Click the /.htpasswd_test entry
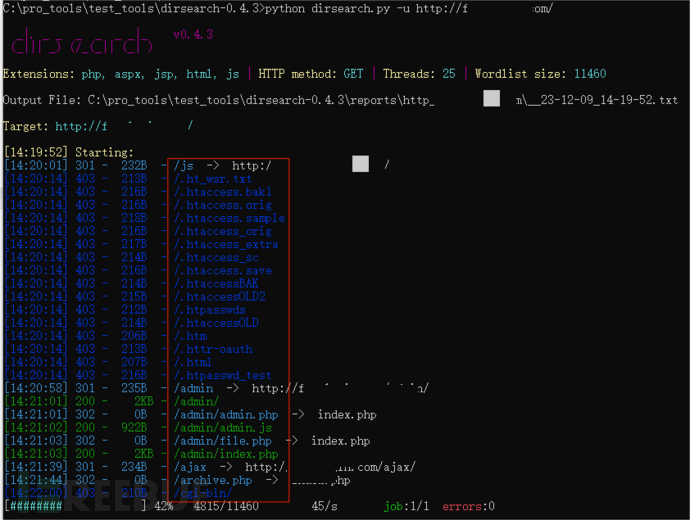 (222, 375)
